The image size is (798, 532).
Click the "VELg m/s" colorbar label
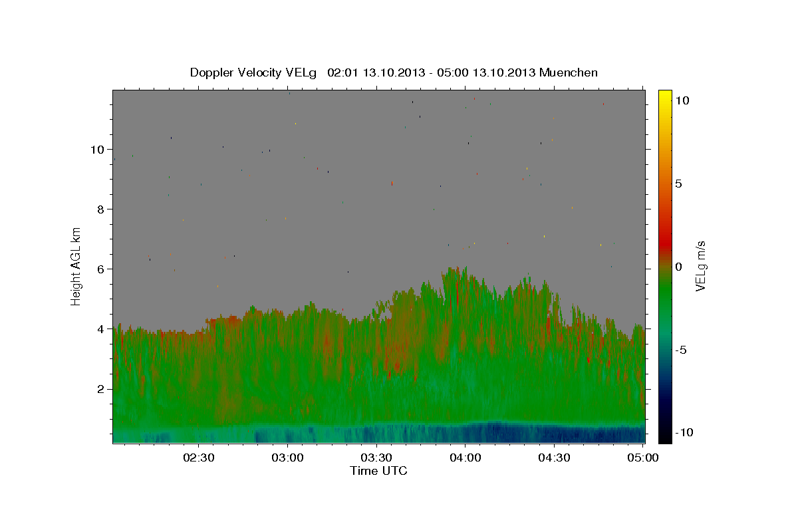pyautogui.click(x=700, y=266)
